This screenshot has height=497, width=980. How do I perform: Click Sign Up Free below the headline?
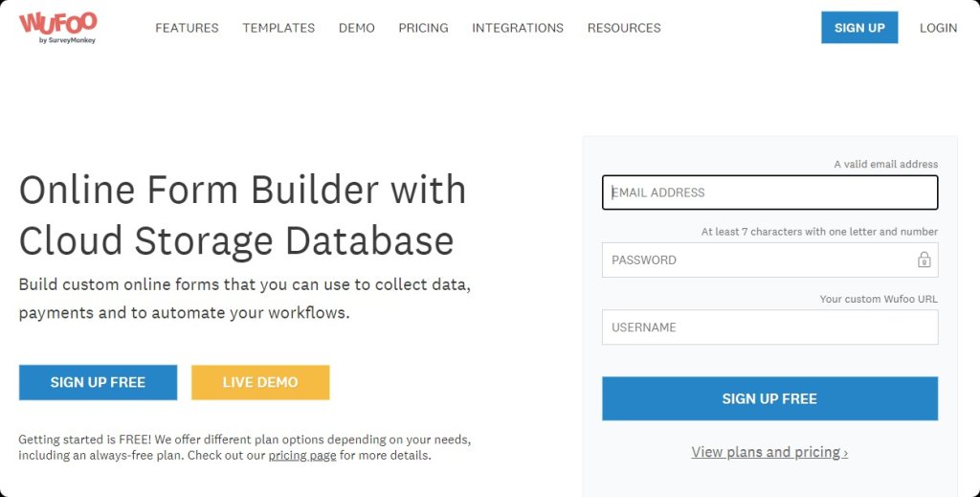[x=99, y=383]
